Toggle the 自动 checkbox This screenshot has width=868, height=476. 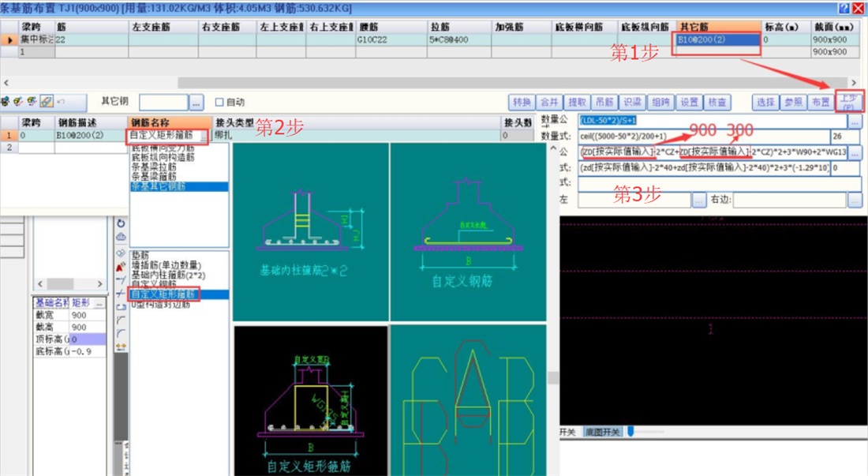(219, 103)
